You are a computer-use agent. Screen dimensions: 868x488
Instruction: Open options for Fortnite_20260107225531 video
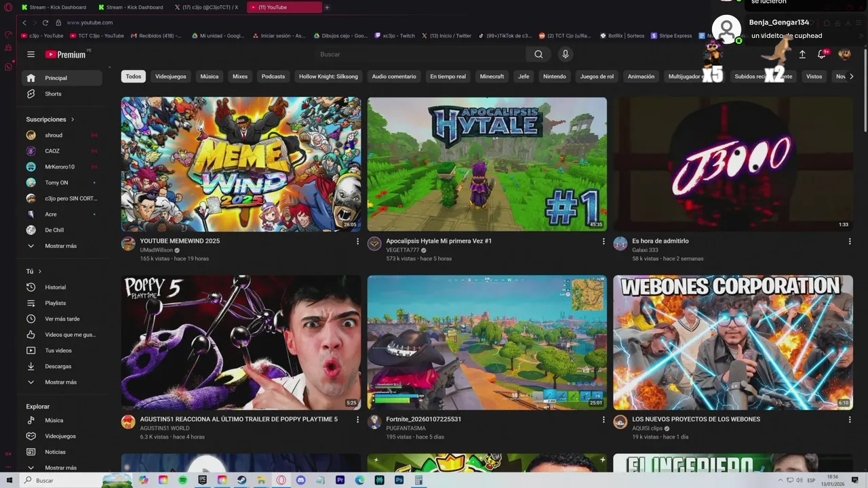pos(604,420)
